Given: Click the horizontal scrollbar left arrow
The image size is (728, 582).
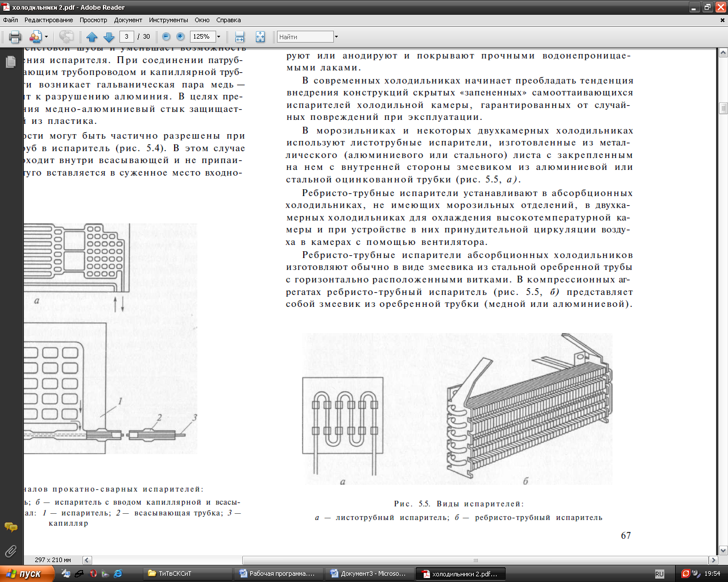Looking at the screenshot, I should [87, 560].
